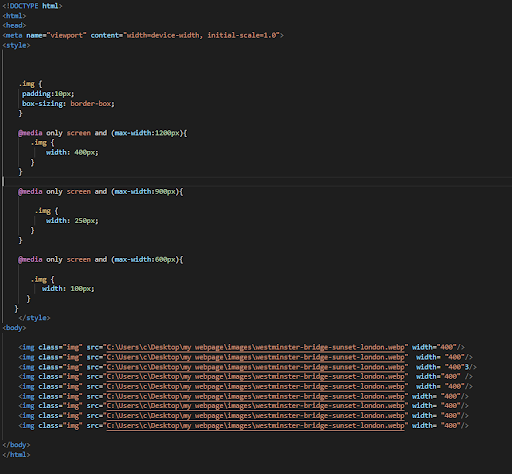
Task: Place cursor on the opening <html> tag
Action: (x=14, y=16)
